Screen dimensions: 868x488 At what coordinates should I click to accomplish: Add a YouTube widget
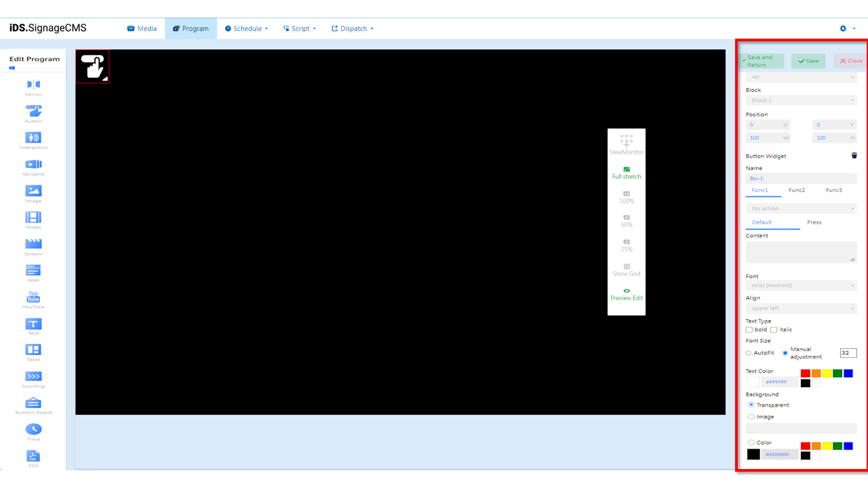33,300
